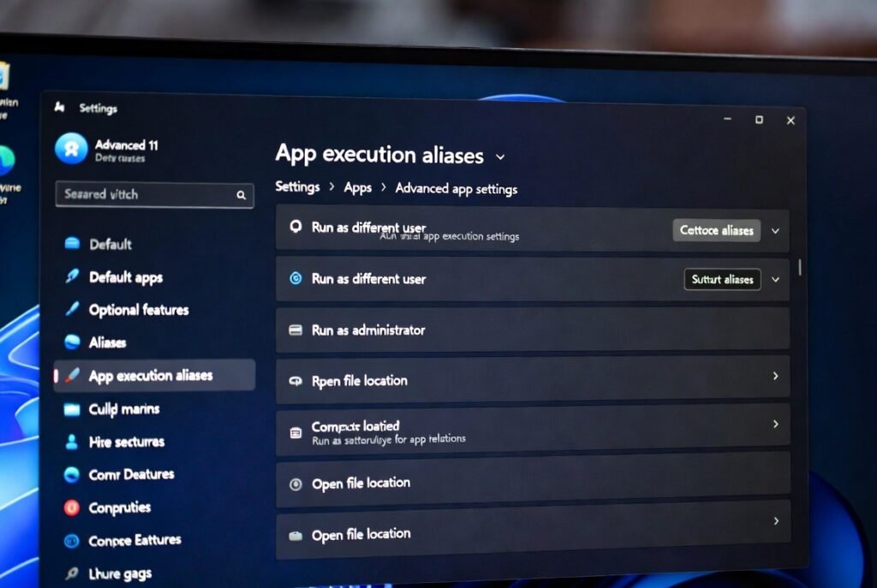Go to Apps in the breadcrumb
Viewport: 877px width, 588px height.
click(358, 187)
